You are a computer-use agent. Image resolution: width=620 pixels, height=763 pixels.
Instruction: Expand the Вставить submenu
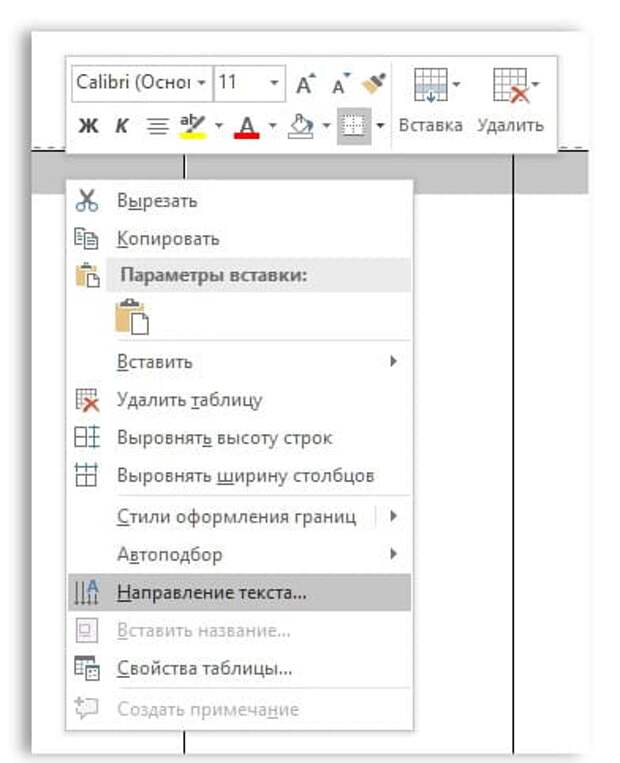pyautogui.click(x=239, y=362)
